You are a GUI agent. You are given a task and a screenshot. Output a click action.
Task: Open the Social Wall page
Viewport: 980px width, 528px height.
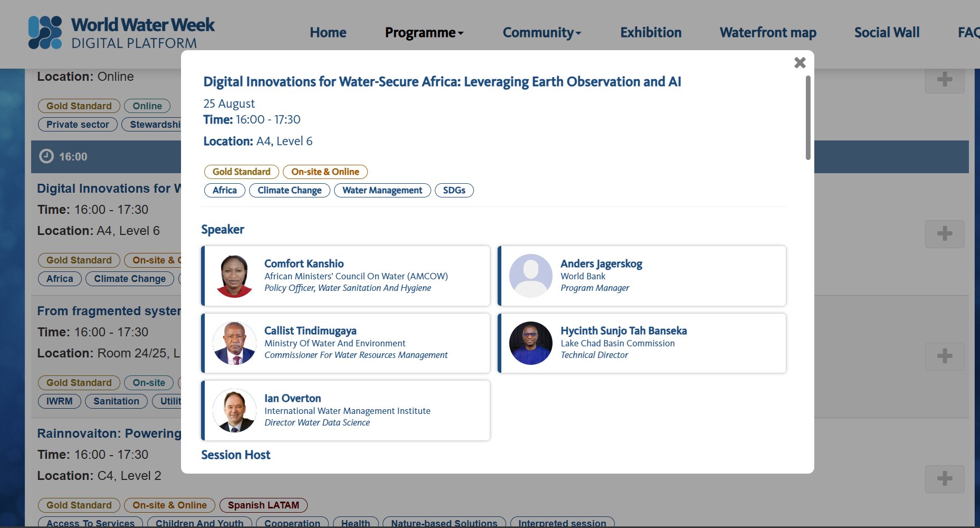(x=887, y=33)
